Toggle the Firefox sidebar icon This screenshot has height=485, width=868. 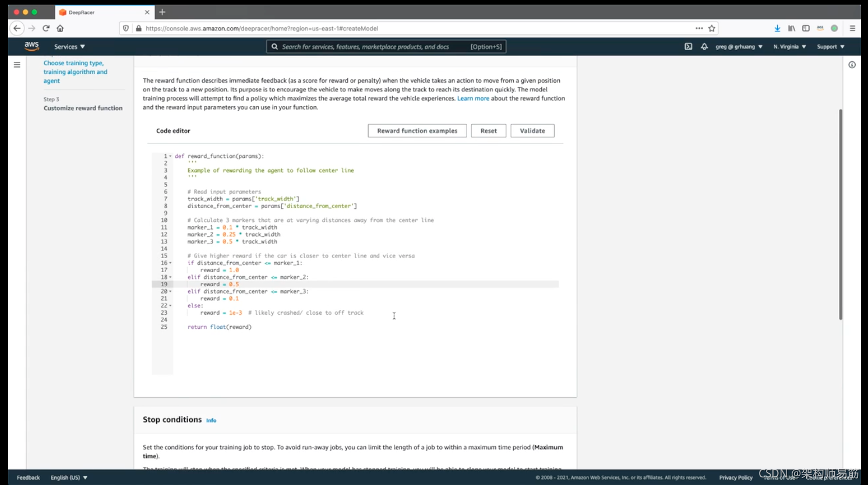[806, 28]
